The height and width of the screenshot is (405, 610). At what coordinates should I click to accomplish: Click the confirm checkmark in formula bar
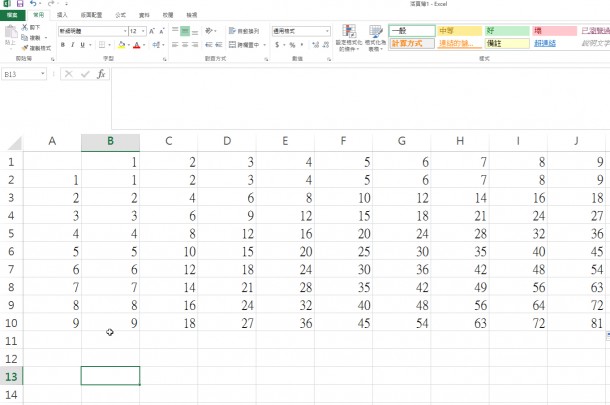click(x=85, y=74)
